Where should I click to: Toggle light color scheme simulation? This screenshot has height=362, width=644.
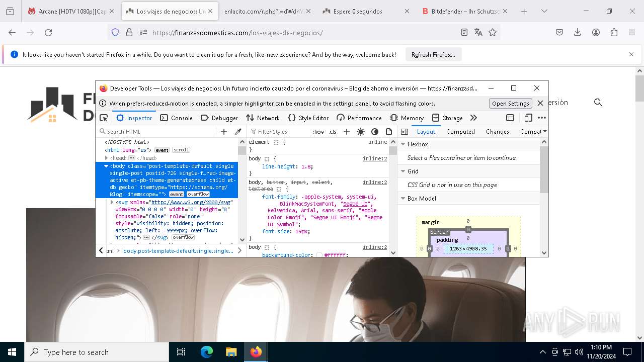click(361, 132)
